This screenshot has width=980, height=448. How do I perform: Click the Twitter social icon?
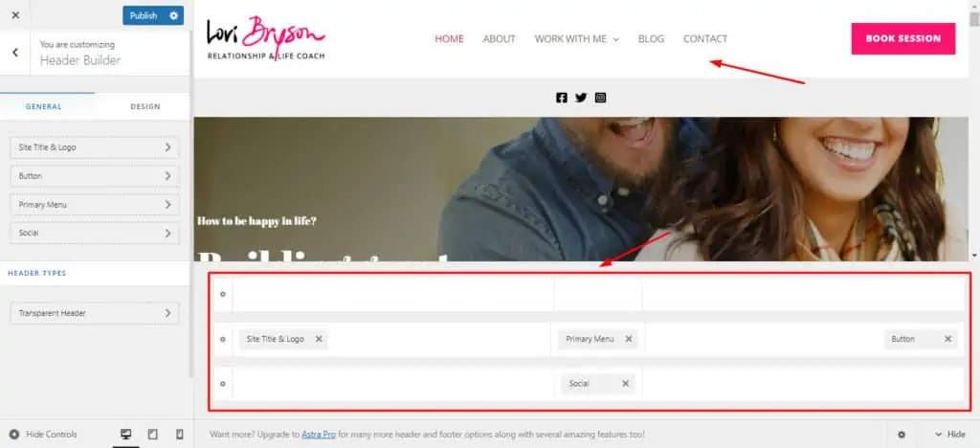[581, 98]
